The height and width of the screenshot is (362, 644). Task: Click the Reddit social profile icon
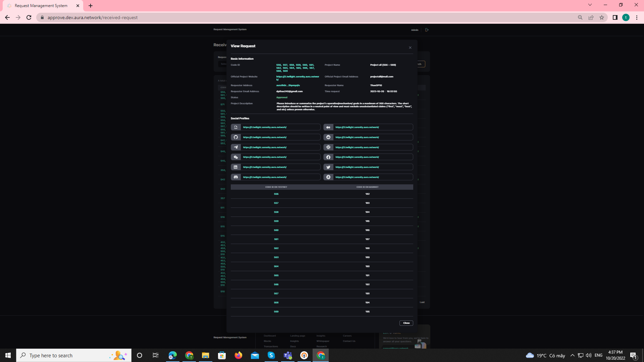pos(328,137)
